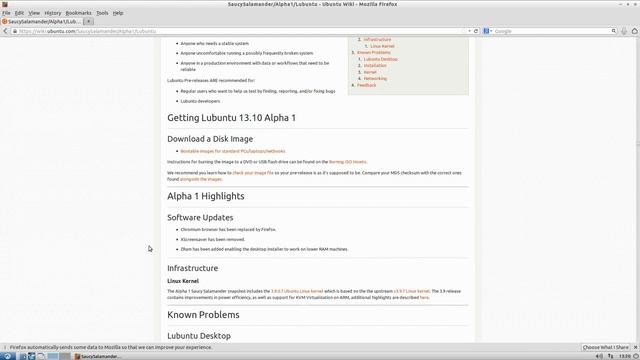Open the Downloads arrow icon in toolbar

click(x=624, y=31)
